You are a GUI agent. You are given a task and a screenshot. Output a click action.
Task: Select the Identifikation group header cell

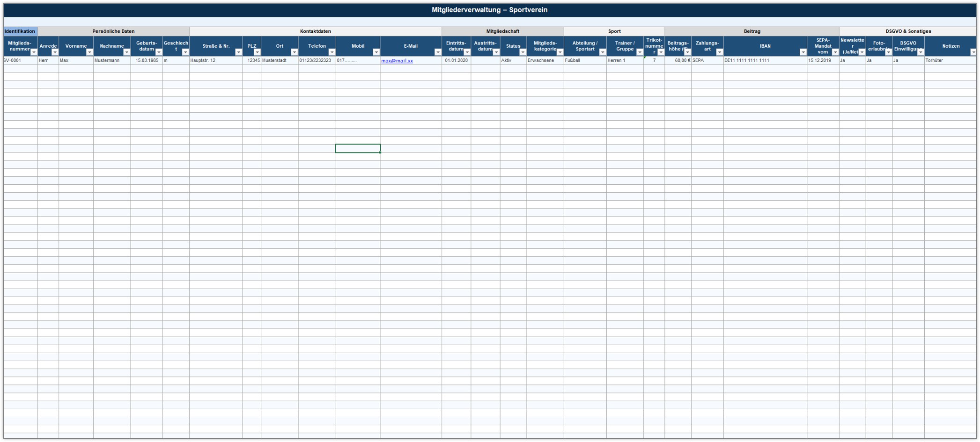(20, 31)
